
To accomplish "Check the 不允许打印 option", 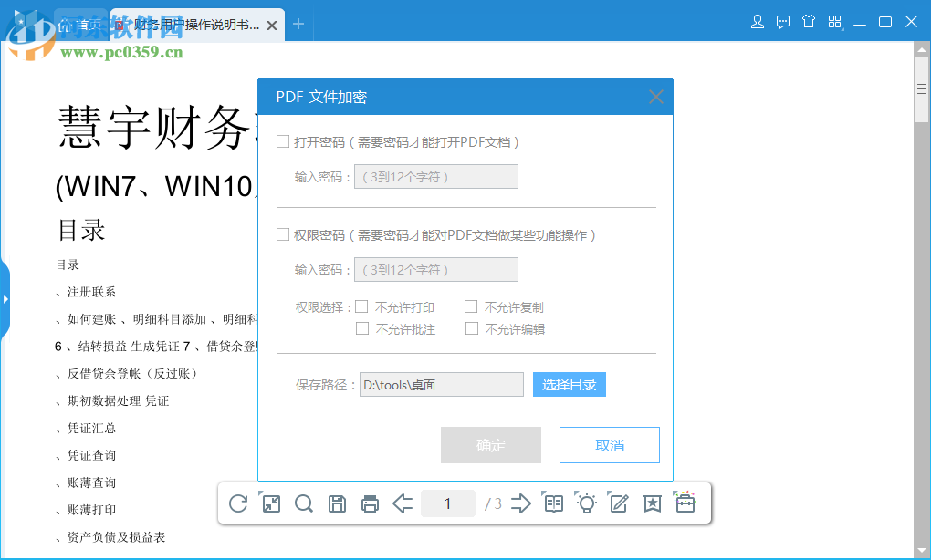I will 361,306.
